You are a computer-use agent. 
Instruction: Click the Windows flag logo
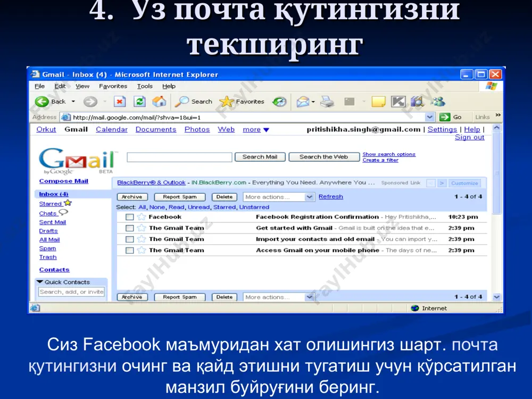(x=491, y=86)
